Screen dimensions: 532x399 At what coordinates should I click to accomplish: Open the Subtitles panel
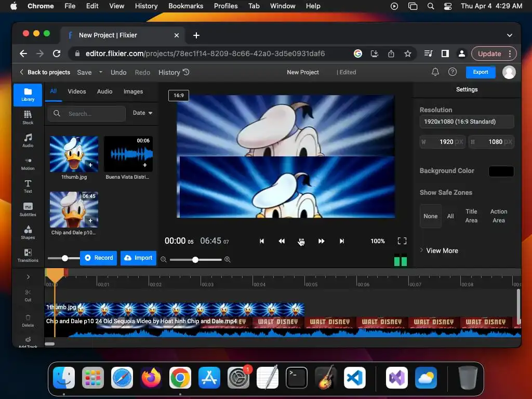pyautogui.click(x=28, y=209)
